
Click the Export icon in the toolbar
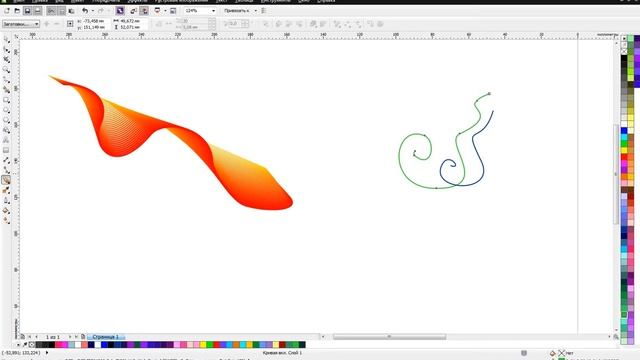pyautogui.click(x=144, y=11)
